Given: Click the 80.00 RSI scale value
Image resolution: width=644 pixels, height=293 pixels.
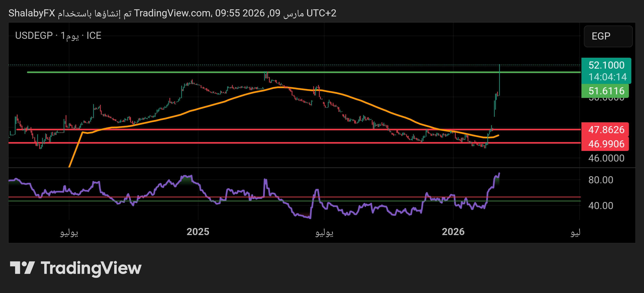Looking at the screenshot, I should click(601, 180).
